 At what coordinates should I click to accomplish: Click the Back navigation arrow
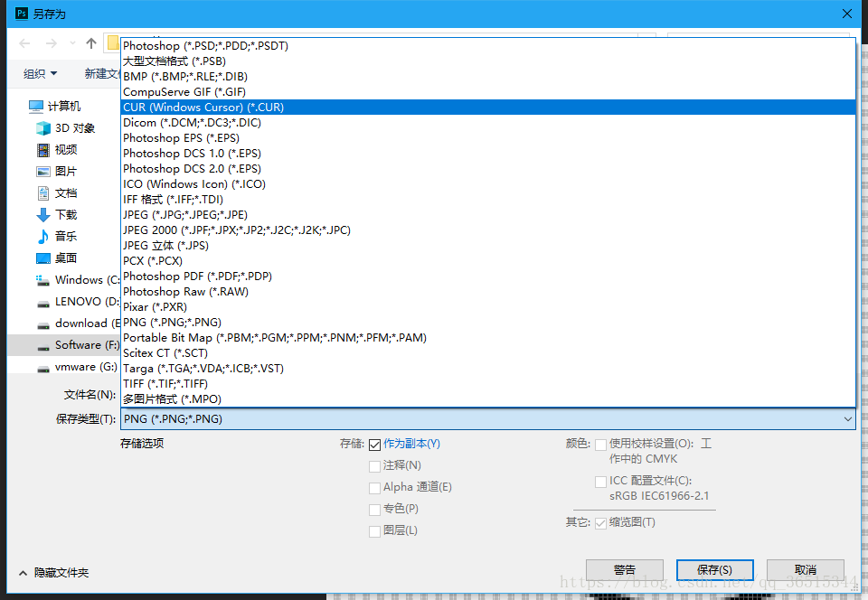coord(24,43)
